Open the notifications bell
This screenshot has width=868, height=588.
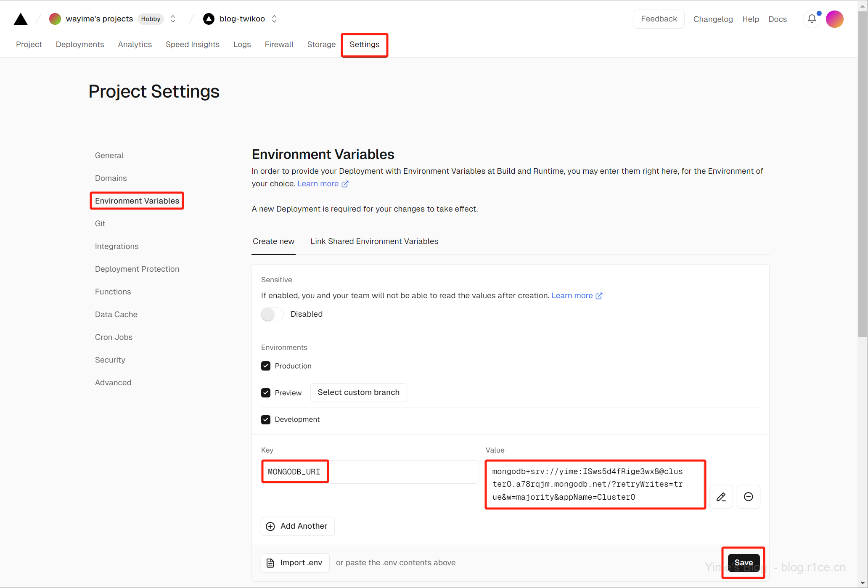(812, 19)
